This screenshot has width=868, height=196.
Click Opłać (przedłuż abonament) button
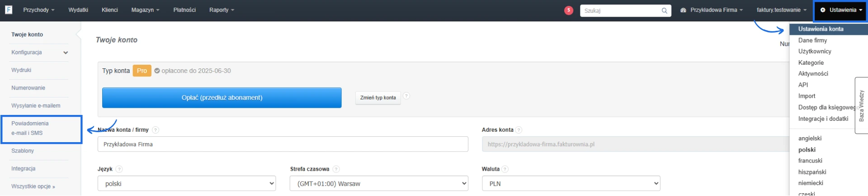(222, 98)
